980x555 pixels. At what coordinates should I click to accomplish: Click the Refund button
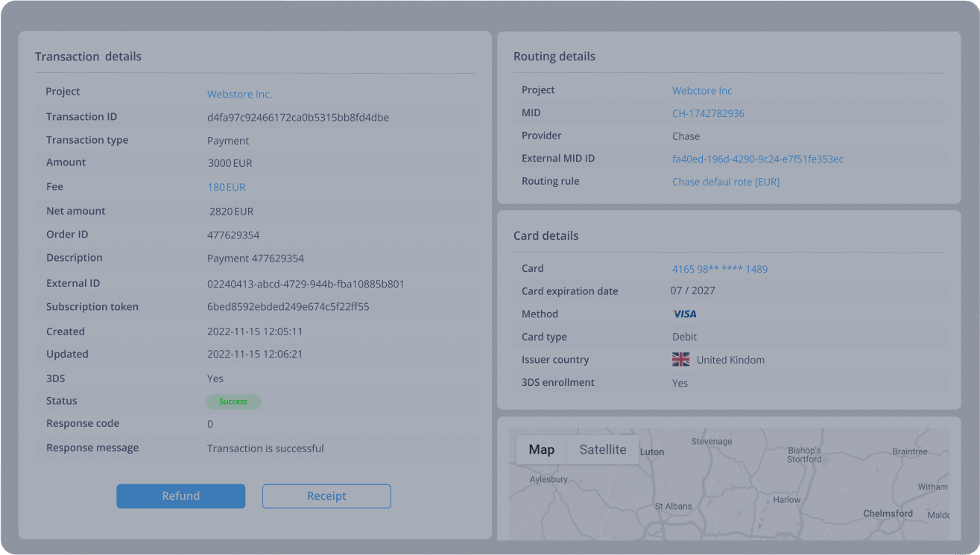(x=180, y=495)
